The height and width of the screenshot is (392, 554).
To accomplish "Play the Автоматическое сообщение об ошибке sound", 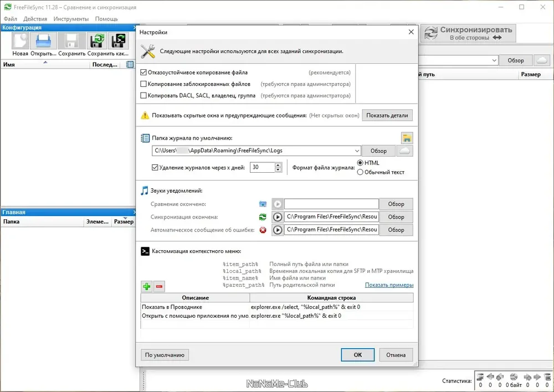I will 278,230.
